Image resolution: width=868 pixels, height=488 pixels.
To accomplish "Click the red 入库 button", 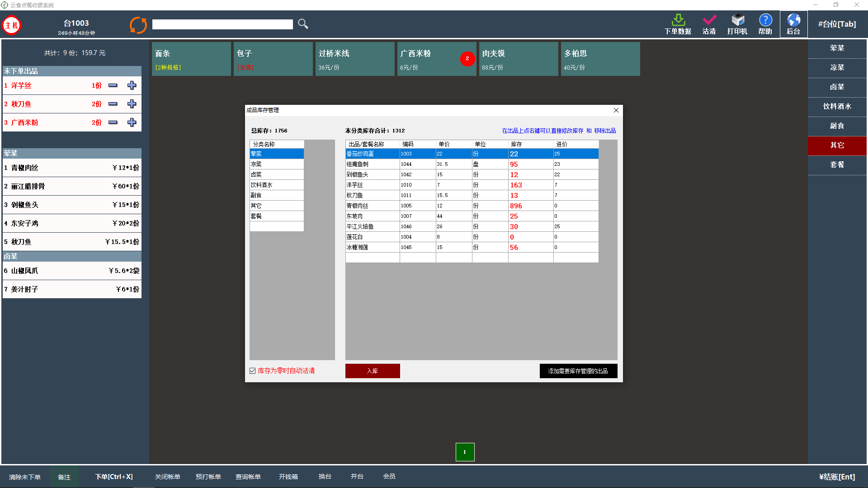I will tap(373, 371).
